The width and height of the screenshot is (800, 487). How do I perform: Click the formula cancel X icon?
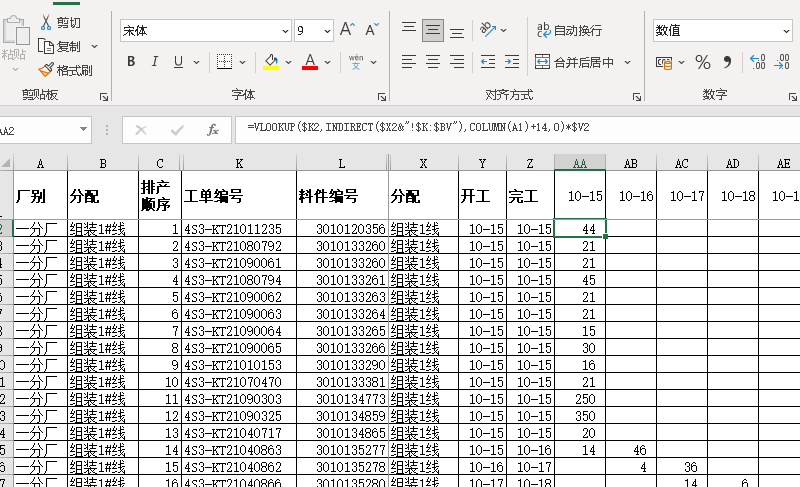(141, 131)
